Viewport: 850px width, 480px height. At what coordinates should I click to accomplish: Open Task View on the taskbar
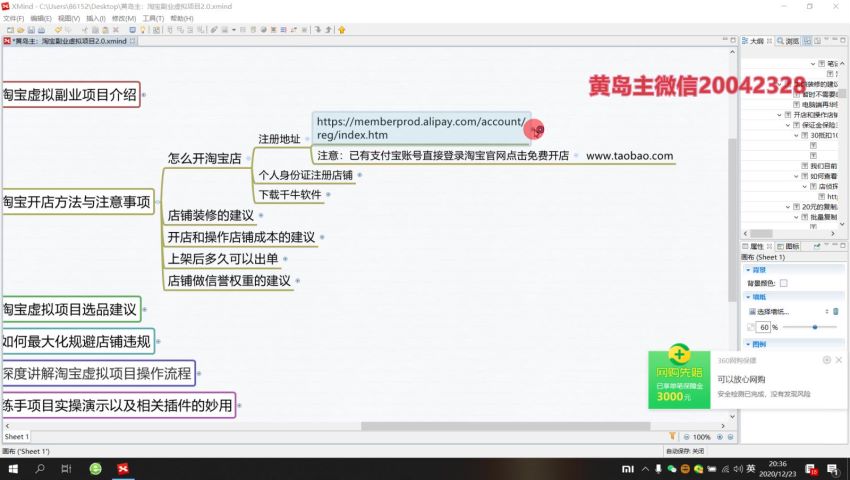point(66,469)
